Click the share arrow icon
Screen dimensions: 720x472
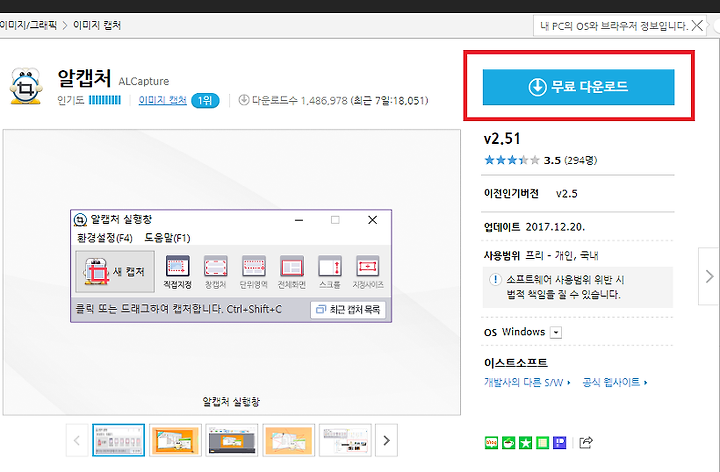coord(586,443)
